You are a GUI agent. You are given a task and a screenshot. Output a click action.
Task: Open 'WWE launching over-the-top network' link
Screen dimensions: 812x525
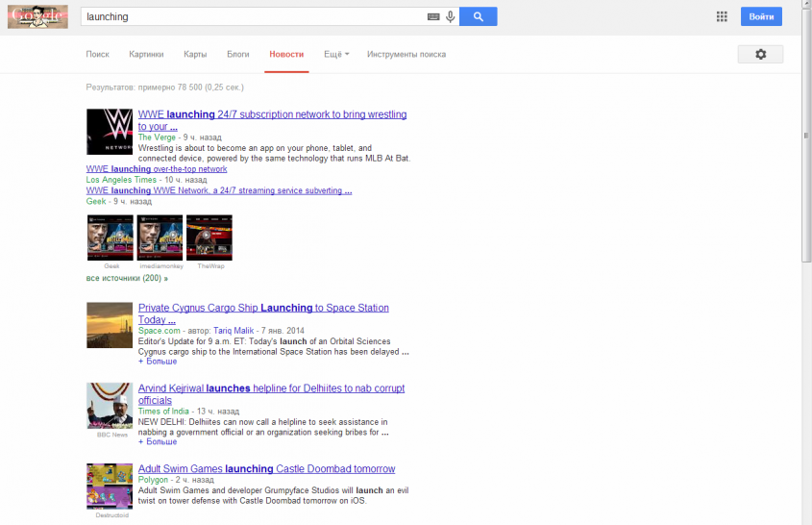(x=157, y=169)
